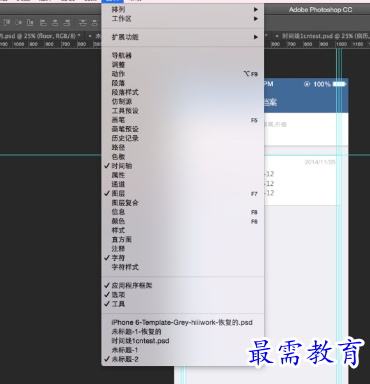The image size is (370, 384).
Task: Click the Align vertical centers icon
Action: pos(18,23)
